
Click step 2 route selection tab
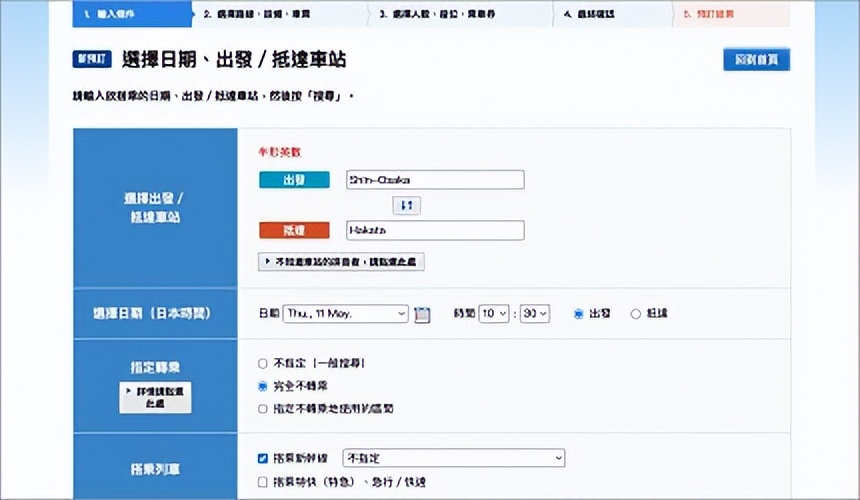(x=280, y=14)
